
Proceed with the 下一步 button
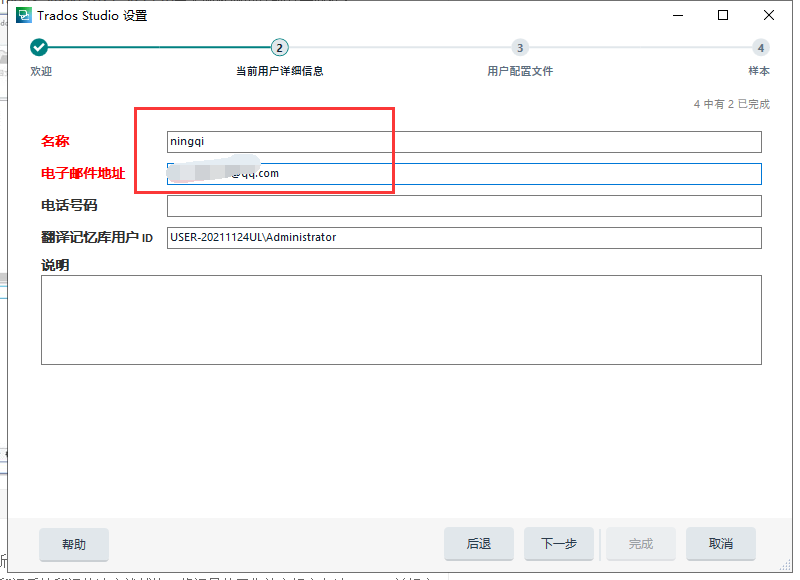point(559,544)
